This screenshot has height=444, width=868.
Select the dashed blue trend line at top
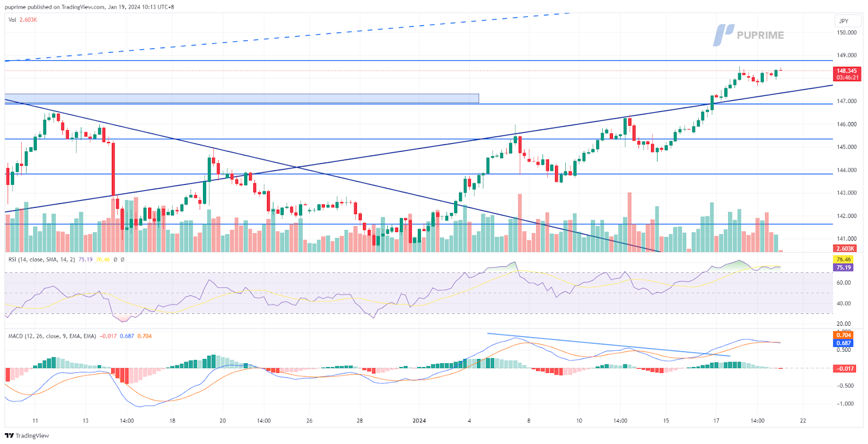click(x=288, y=36)
